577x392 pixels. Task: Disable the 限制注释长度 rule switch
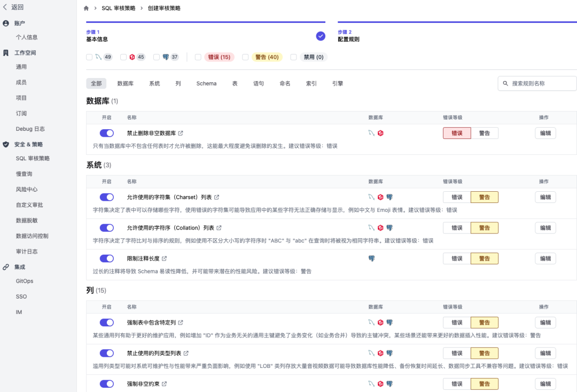107,258
